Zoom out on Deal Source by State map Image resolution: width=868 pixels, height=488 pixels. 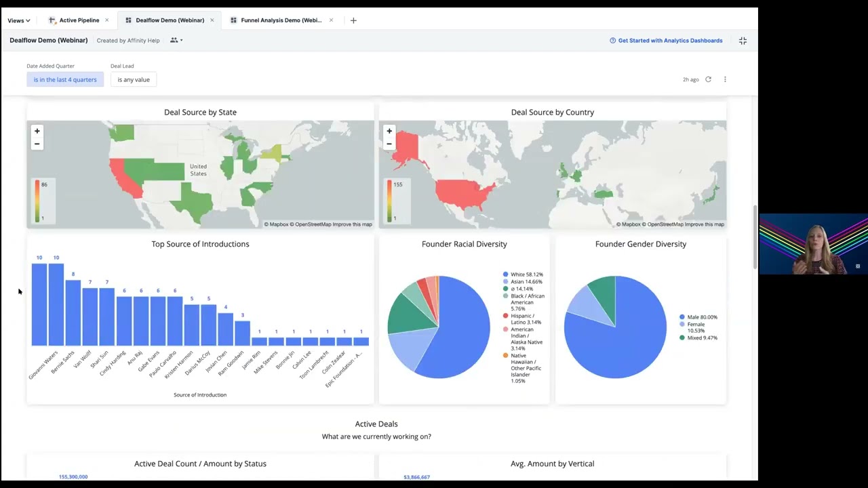(x=37, y=144)
